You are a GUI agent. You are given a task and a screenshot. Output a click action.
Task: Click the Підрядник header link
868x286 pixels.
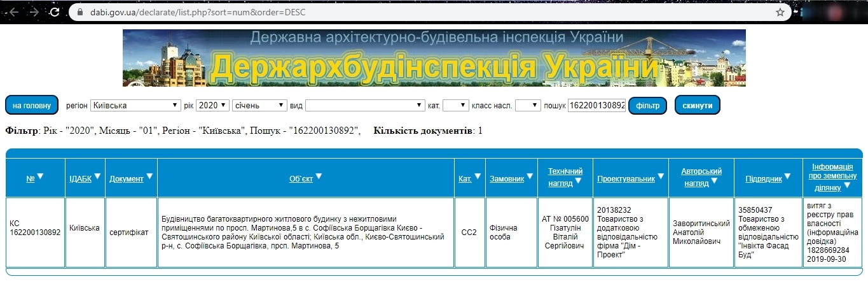[764, 179]
